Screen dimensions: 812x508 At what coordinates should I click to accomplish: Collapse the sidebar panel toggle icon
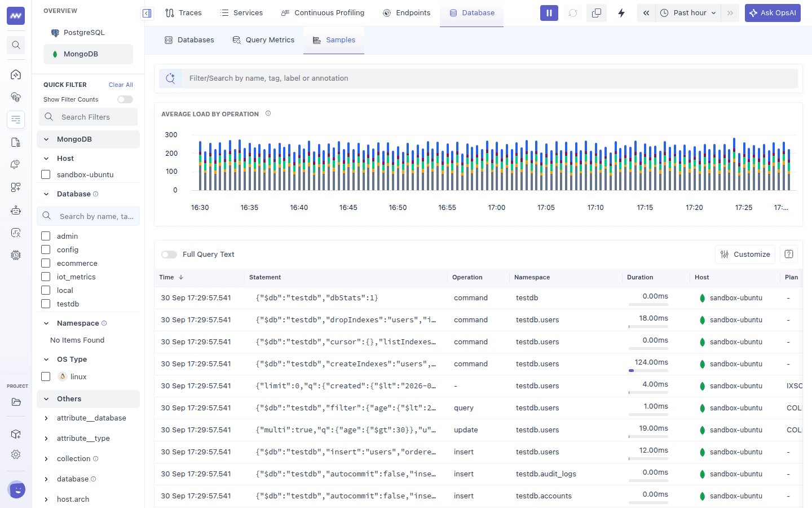click(x=147, y=13)
